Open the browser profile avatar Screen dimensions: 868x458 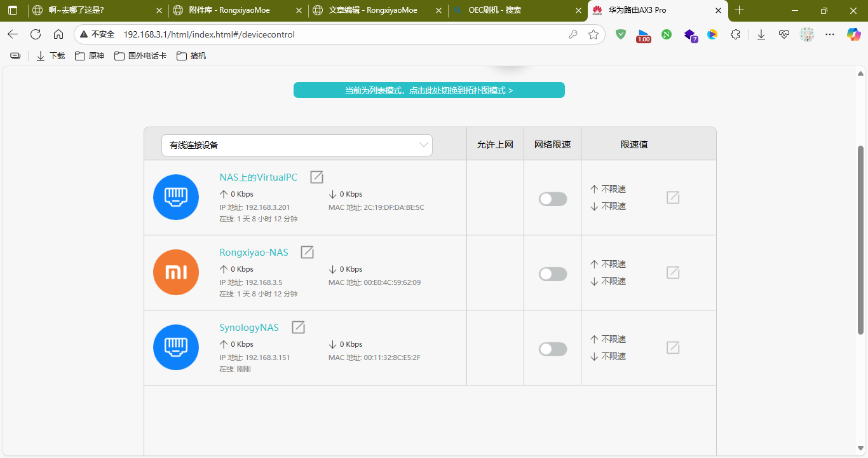tap(807, 34)
